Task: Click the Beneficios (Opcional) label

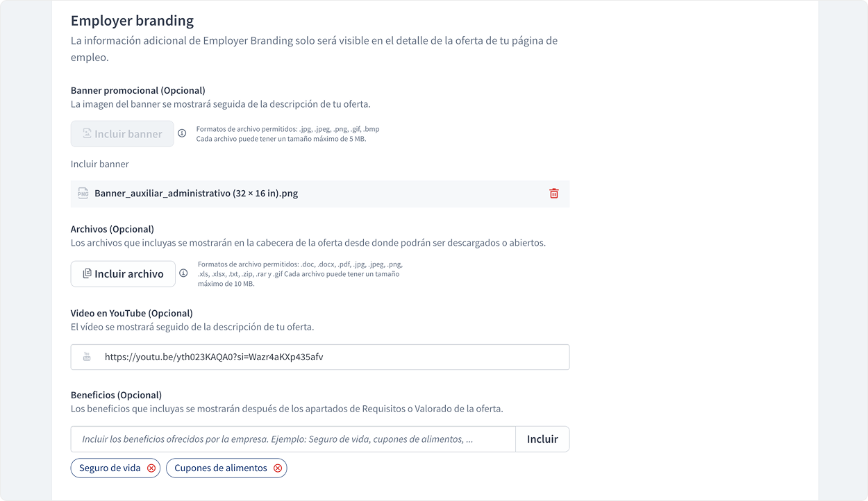Action: [x=116, y=395]
